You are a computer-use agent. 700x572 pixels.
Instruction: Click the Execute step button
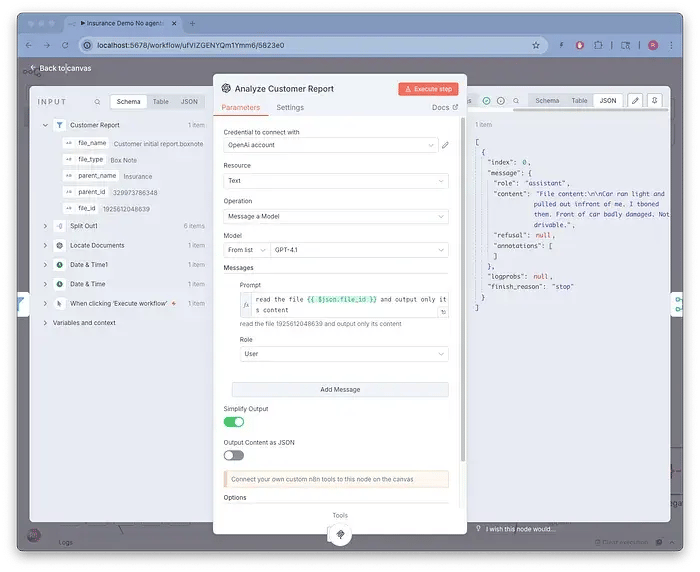pyautogui.click(x=428, y=89)
